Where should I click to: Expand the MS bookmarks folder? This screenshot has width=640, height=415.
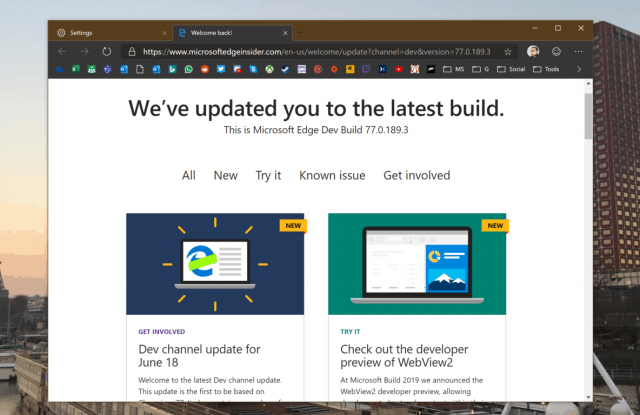(453, 69)
